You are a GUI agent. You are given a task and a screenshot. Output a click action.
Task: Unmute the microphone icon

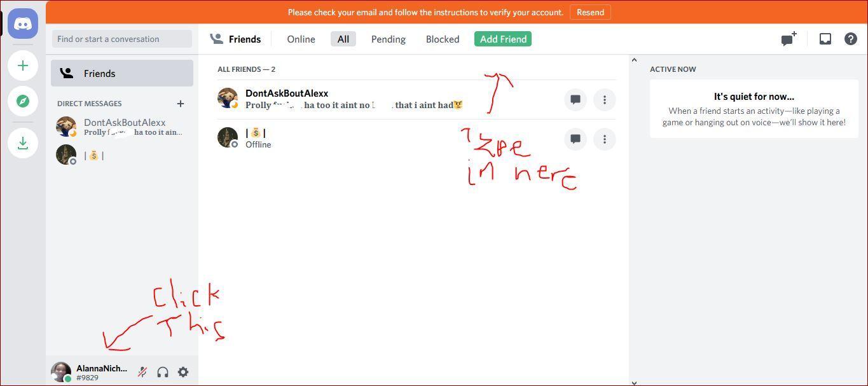[x=142, y=372]
